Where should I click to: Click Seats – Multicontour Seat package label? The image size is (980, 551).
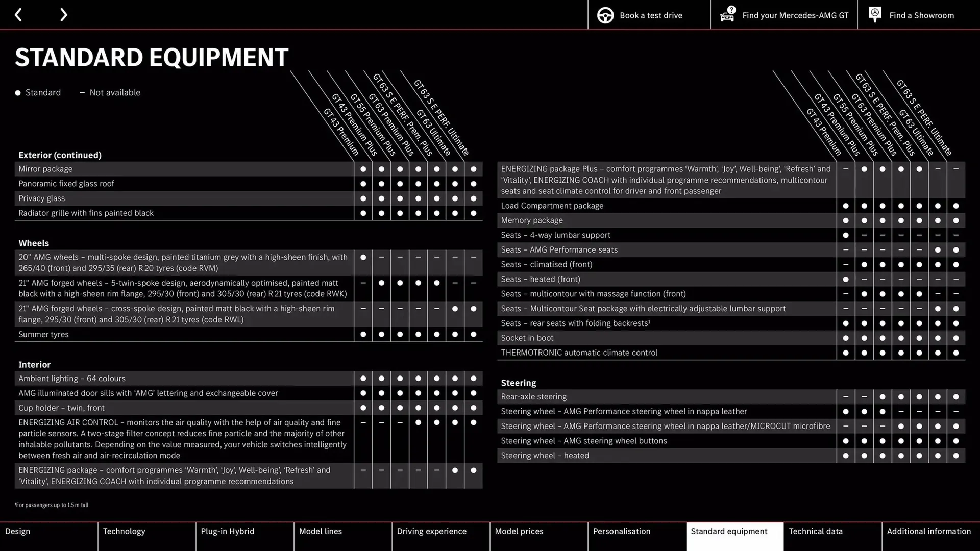pyautogui.click(x=643, y=309)
